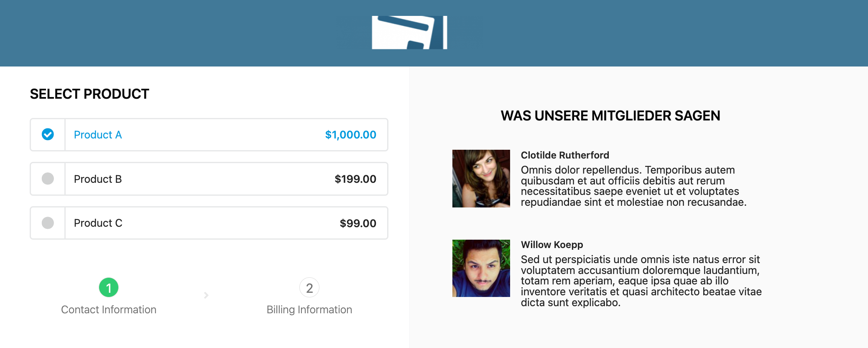The image size is (868, 348).
Task: Click the green step 1 circle
Action: pyautogui.click(x=109, y=288)
